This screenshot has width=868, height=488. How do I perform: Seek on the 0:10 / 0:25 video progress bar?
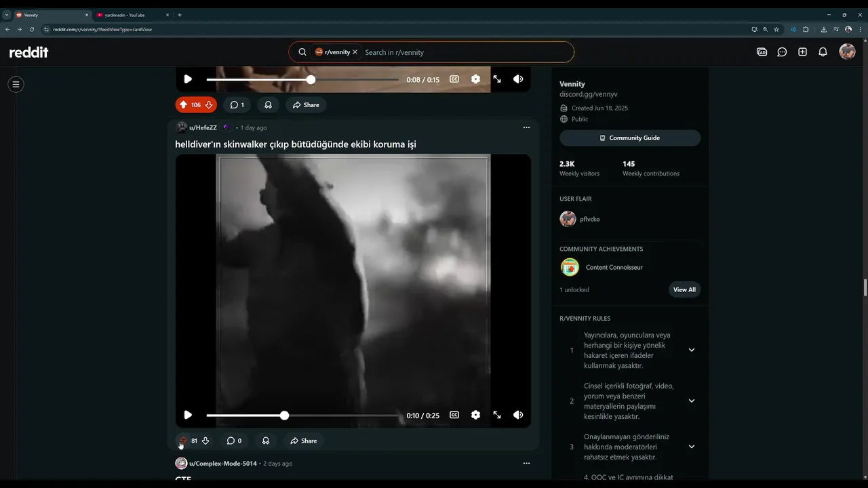point(302,415)
